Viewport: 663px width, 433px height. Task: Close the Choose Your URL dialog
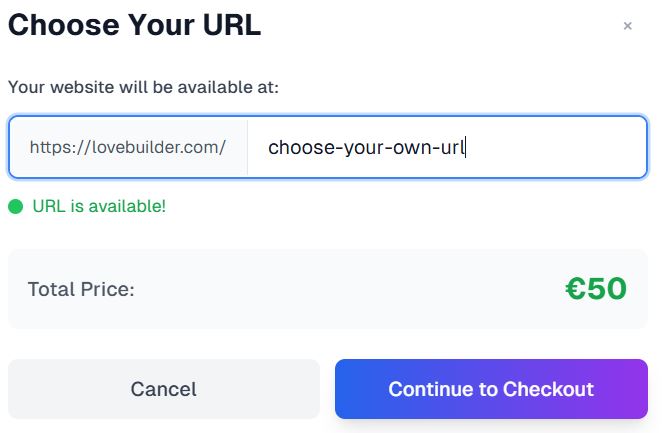coord(627,27)
